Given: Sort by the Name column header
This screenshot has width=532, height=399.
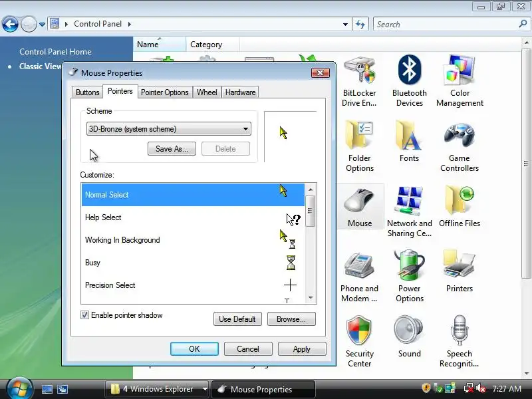Looking at the screenshot, I should click(160, 45).
